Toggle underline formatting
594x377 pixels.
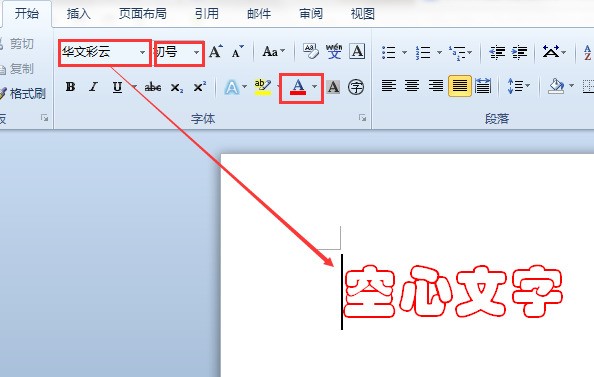[x=117, y=87]
